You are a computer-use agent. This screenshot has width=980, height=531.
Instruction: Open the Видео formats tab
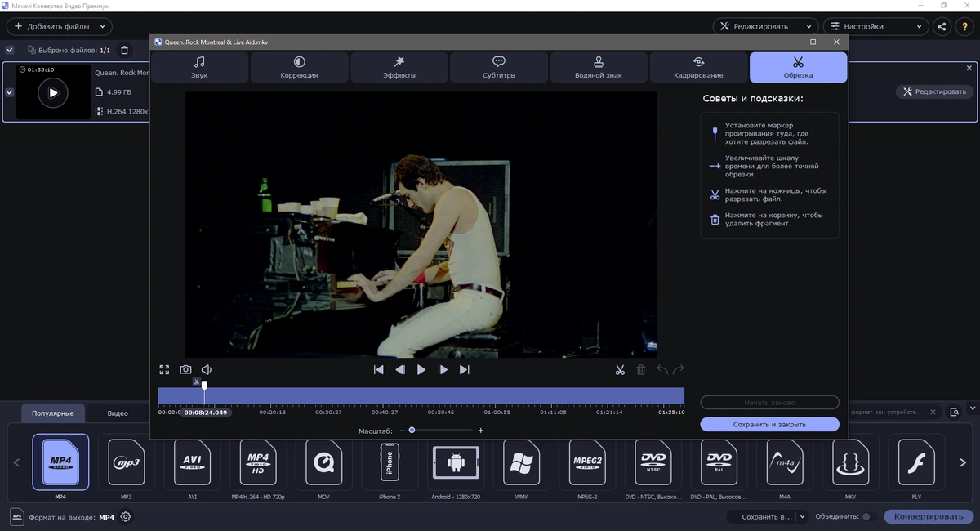point(118,413)
